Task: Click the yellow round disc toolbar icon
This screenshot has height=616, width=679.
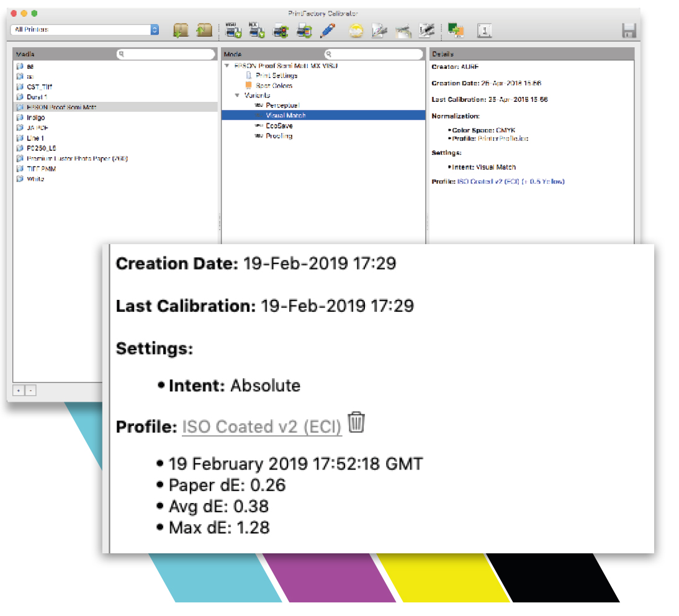Action: pyautogui.click(x=356, y=30)
